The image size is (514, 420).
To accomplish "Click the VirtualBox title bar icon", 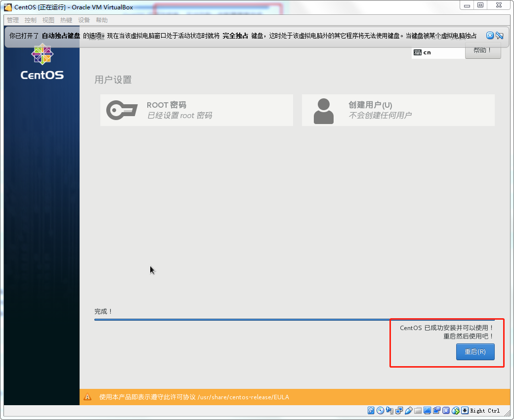I will [x=8, y=7].
